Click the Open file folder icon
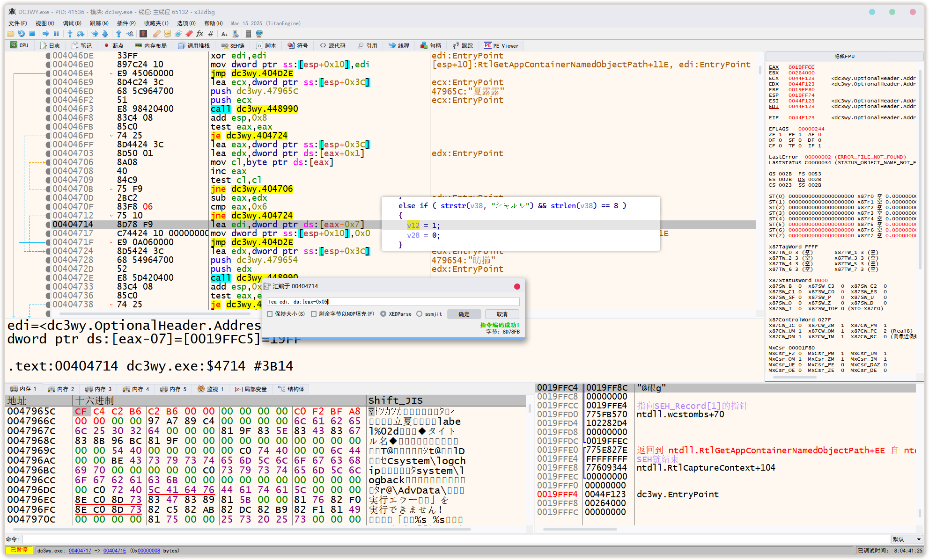Viewport: 929px width, 560px height. (x=10, y=34)
